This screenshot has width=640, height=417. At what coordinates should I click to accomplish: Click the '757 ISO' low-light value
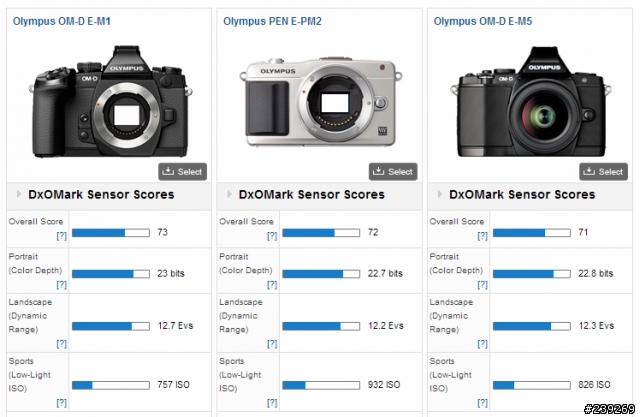pos(173,384)
